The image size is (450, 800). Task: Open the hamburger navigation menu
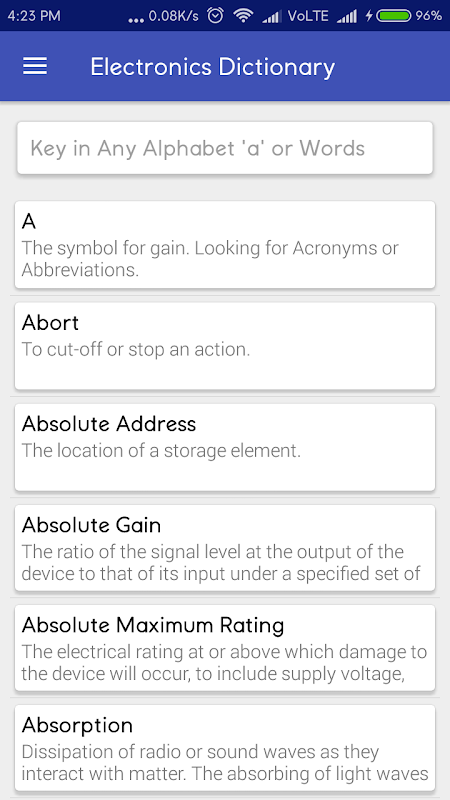tap(35, 66)
